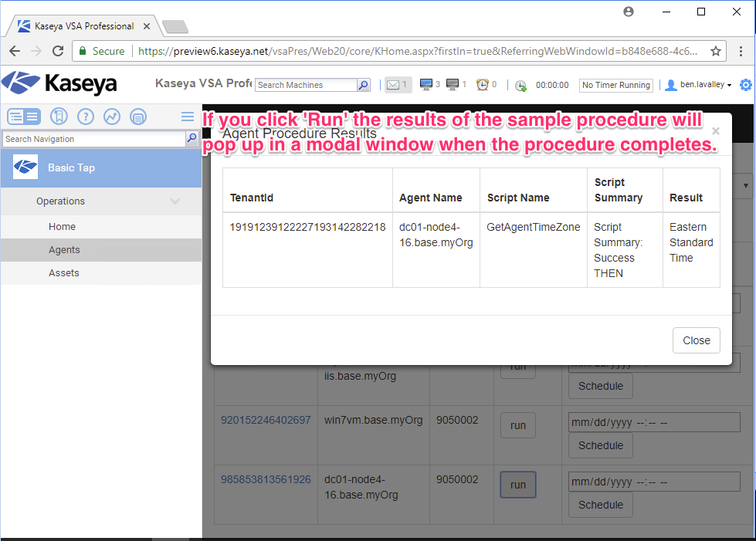Open agent link 985853813561926
This screenshot has height=541, width=756.
click(x=266, y=479)
